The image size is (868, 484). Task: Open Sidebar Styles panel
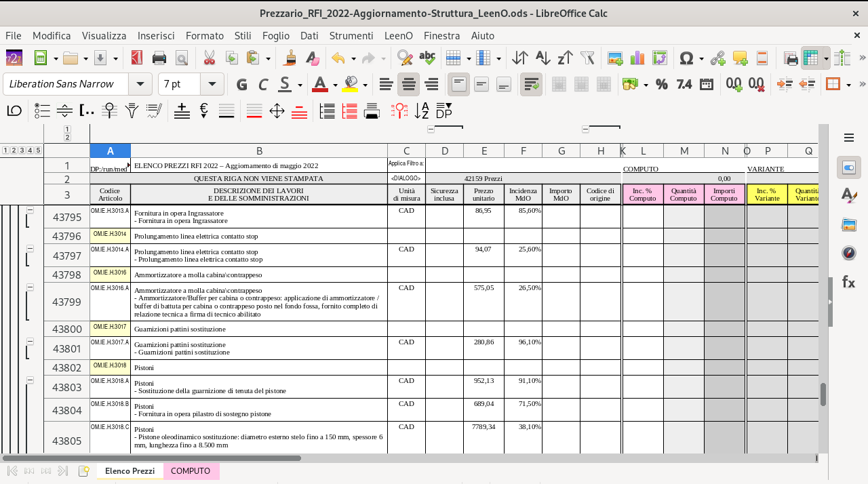click(x=849, y=195)
